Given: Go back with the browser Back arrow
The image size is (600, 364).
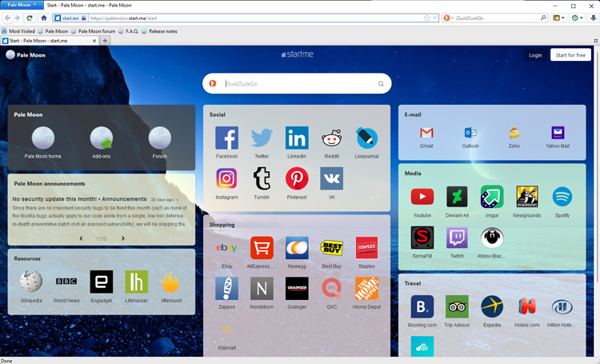Looking at the screenshot, I should [x=8, y=18].
